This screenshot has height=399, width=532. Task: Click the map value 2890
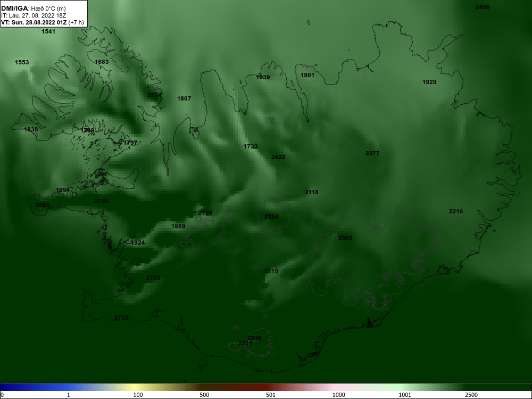coord(254,338)
